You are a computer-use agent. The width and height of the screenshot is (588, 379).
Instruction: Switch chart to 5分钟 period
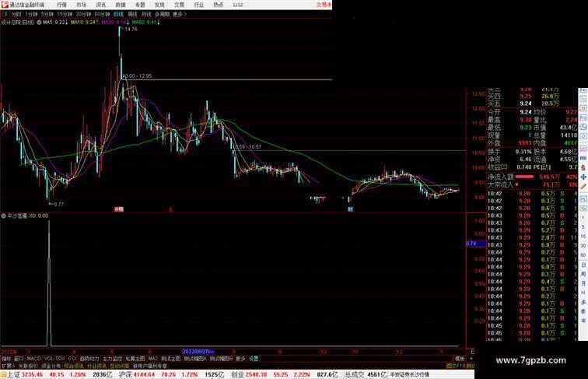pyautogui.click(x=47, y=14)
